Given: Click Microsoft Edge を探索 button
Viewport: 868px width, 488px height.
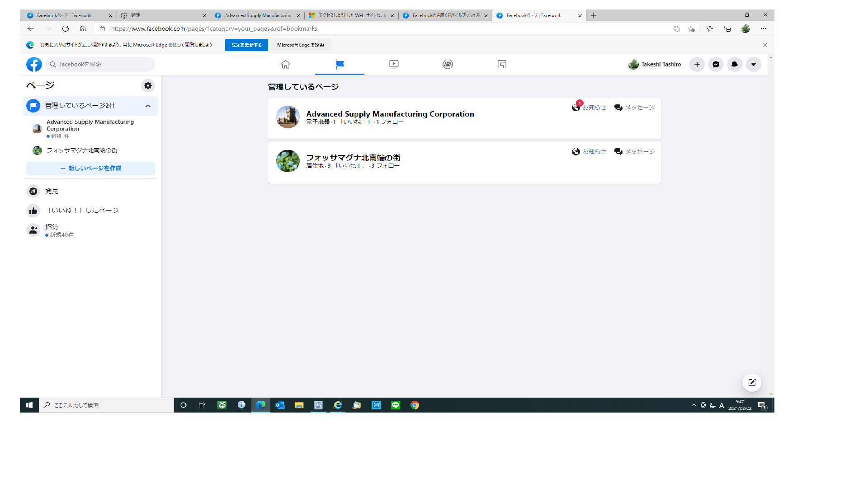Looking at the screenshot, I should 301,45.
